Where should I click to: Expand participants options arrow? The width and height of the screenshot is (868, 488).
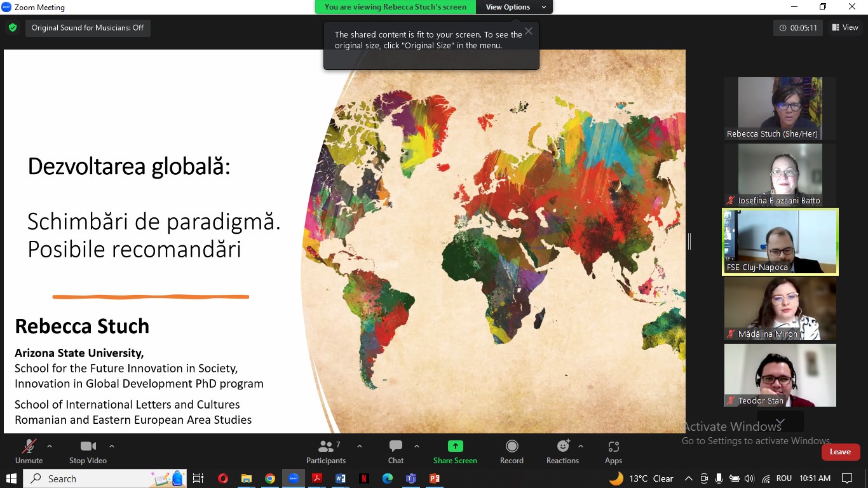coord(360,446)
